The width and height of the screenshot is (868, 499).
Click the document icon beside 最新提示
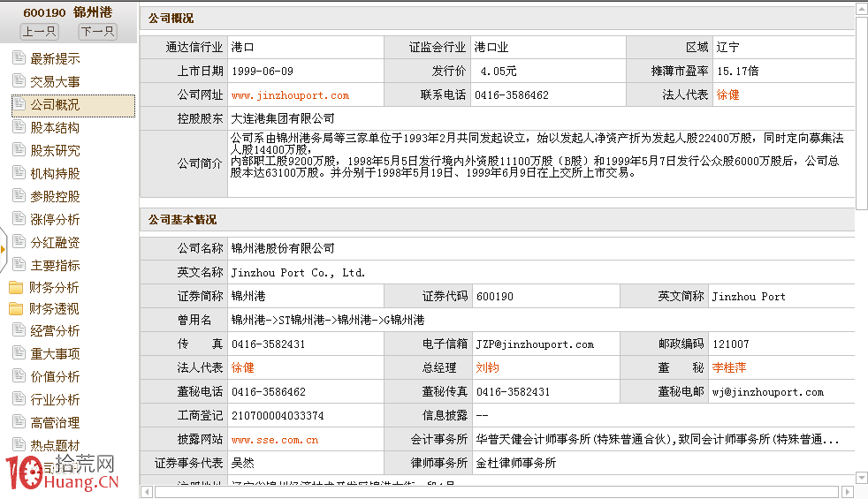pos(19,57)
